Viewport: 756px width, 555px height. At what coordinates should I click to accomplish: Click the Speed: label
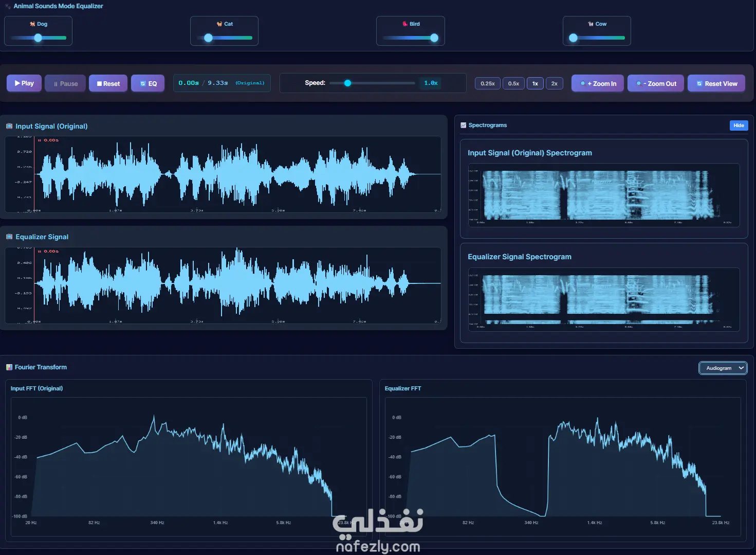click(x=315, y=83)
